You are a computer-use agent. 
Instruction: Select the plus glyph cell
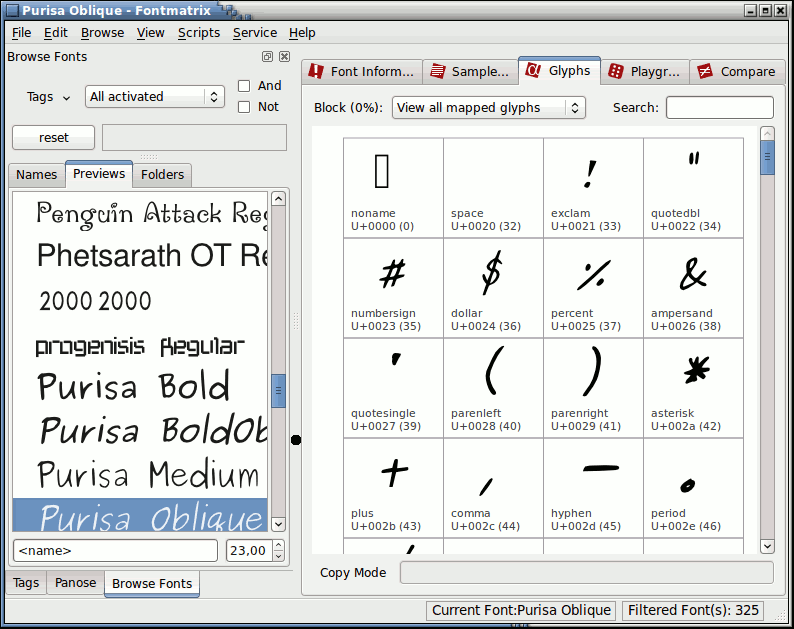pos(393,488)
